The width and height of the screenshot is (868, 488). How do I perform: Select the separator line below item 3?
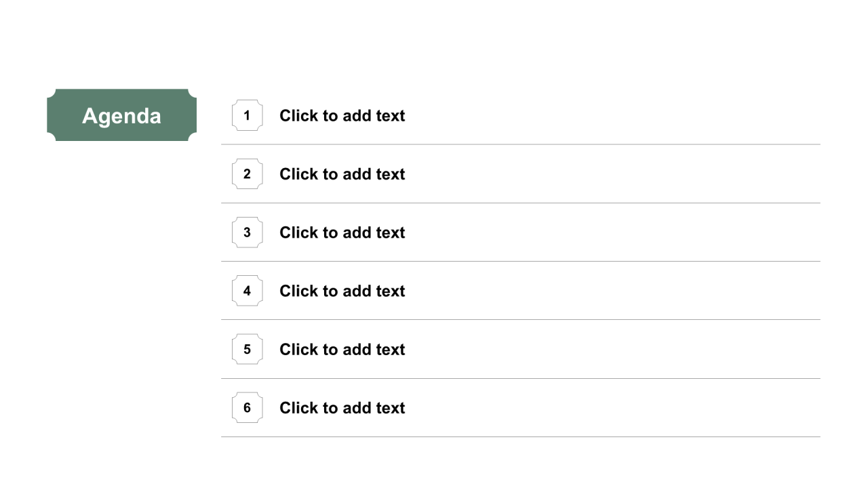tap(520, 261)
